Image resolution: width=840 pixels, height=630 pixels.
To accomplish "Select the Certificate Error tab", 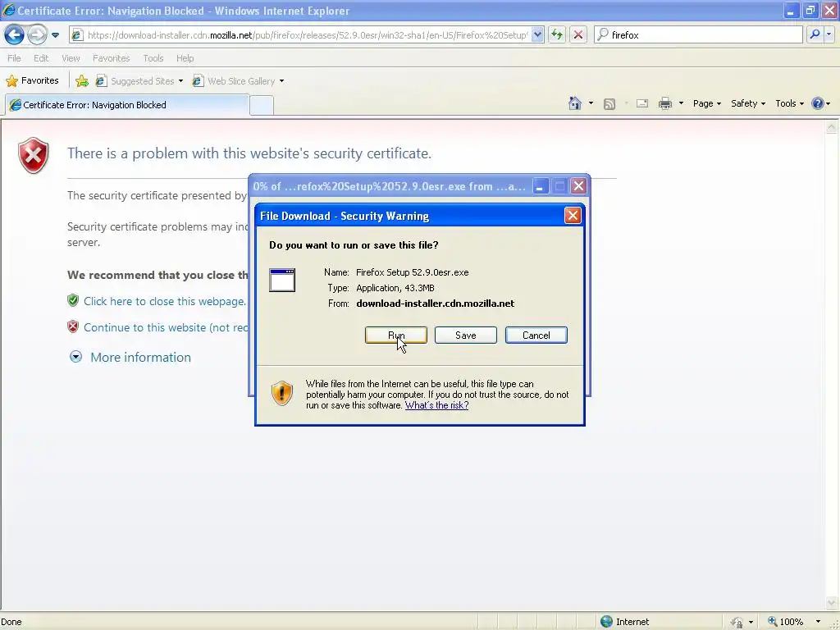I will click(127, 104).
